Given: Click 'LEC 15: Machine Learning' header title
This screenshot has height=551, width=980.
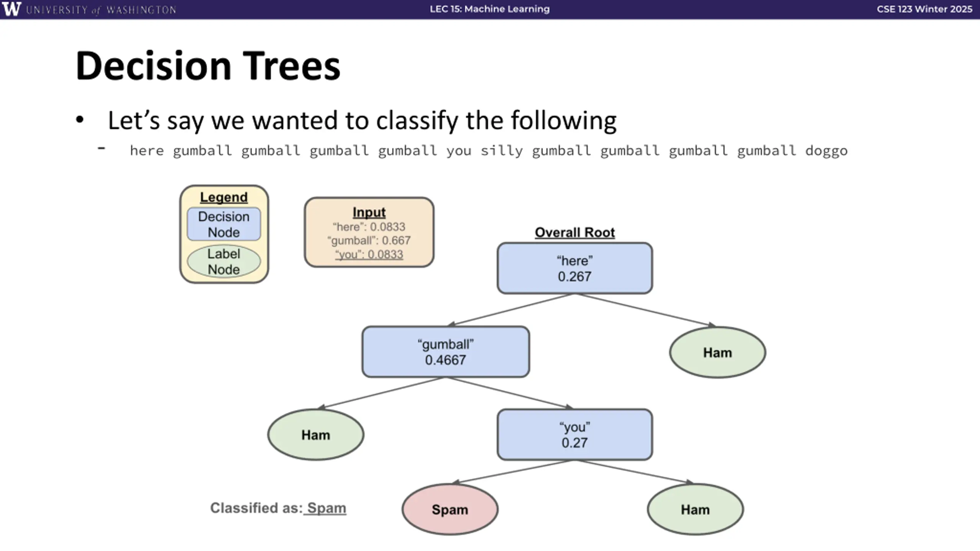Looking at the screenshot, I should [x=490, y=9].
